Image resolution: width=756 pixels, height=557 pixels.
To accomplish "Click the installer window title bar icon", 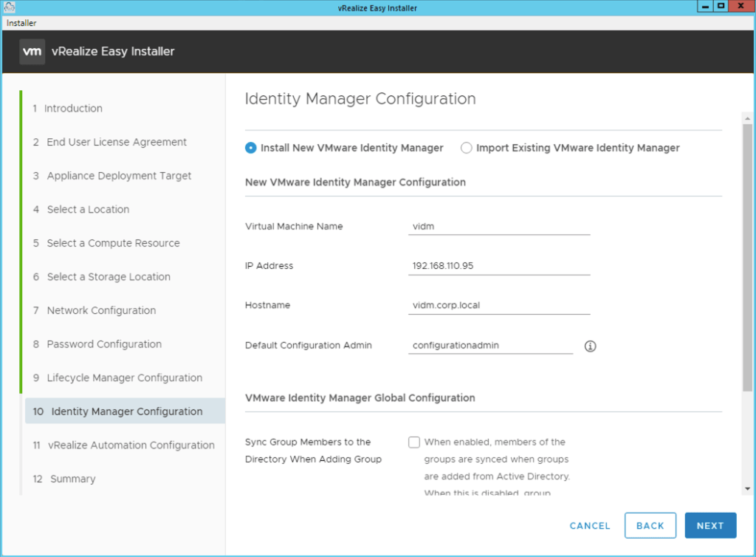I will pos(10,7).
